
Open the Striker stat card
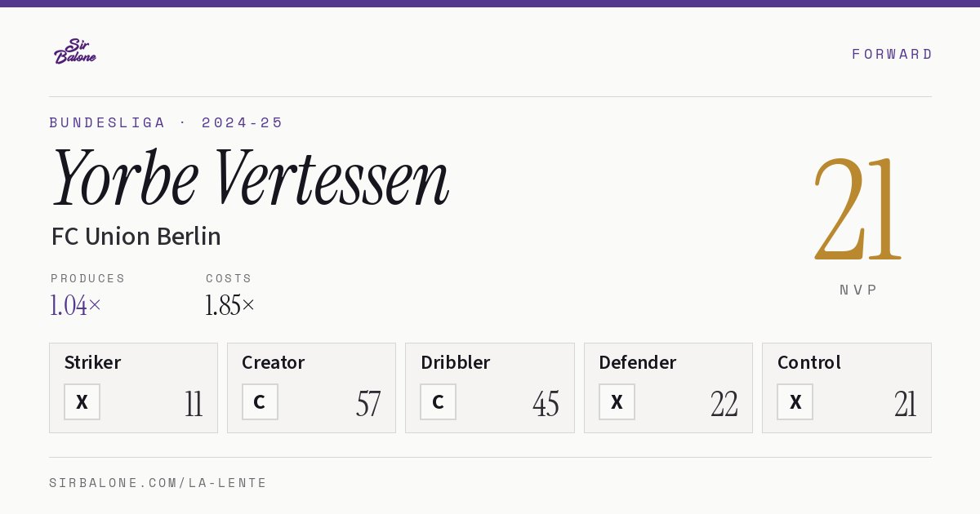133,388
